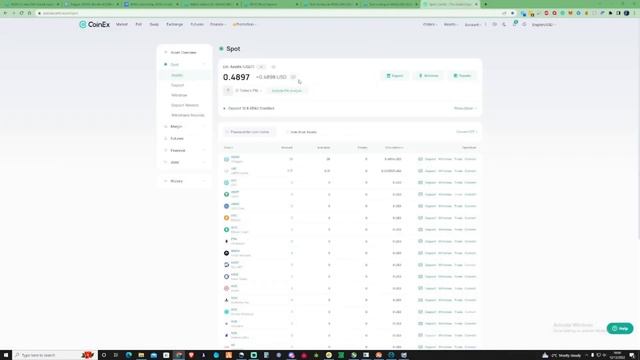Open Task View on taskbar
Image resolution: width=640 pixels, height=360 pixels.
coord(116,355)
